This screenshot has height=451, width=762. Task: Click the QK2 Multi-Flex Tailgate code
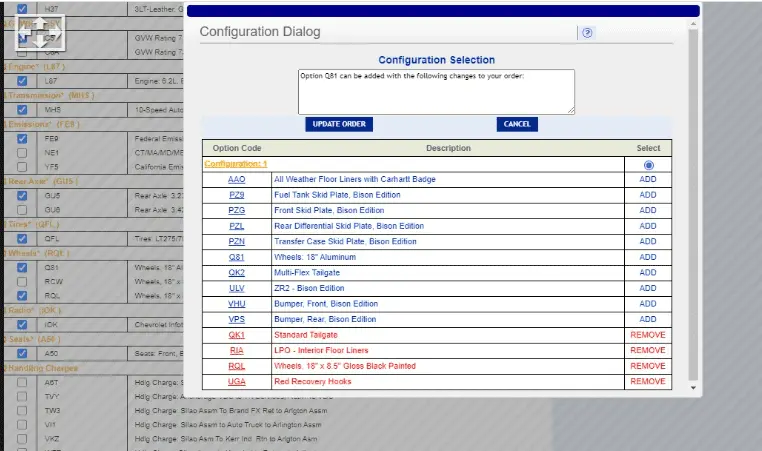[236, 273]
